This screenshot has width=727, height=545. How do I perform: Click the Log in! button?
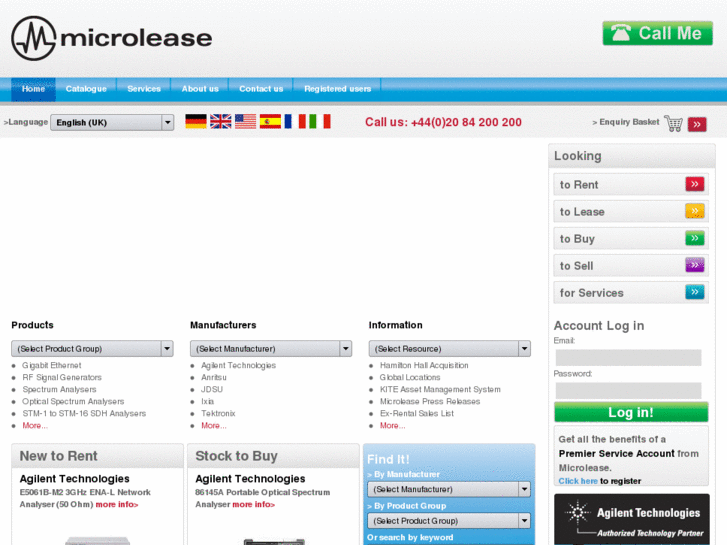tap(631, 412)
